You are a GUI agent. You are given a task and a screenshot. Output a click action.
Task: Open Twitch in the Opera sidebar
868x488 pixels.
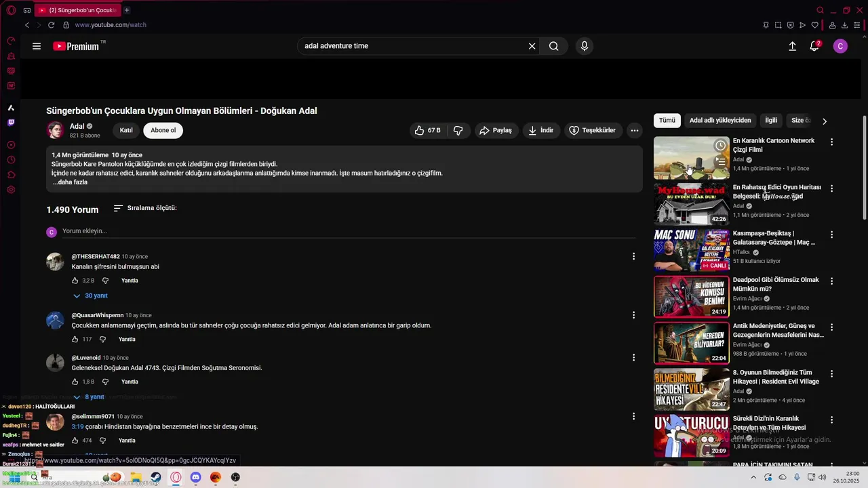pyautogui.click(x=11, y=123)
